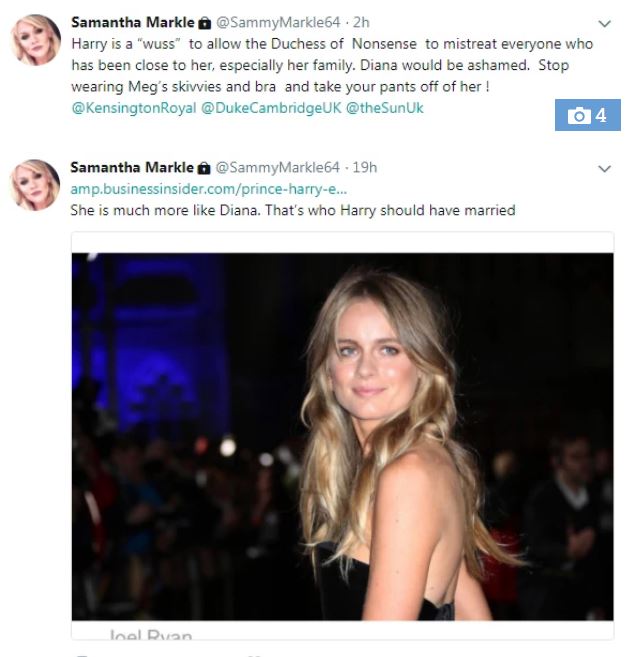Click the lock icon beside the 19h tweet's name
627x657 pixels.
pyautogui.click(x=204, y=168)
